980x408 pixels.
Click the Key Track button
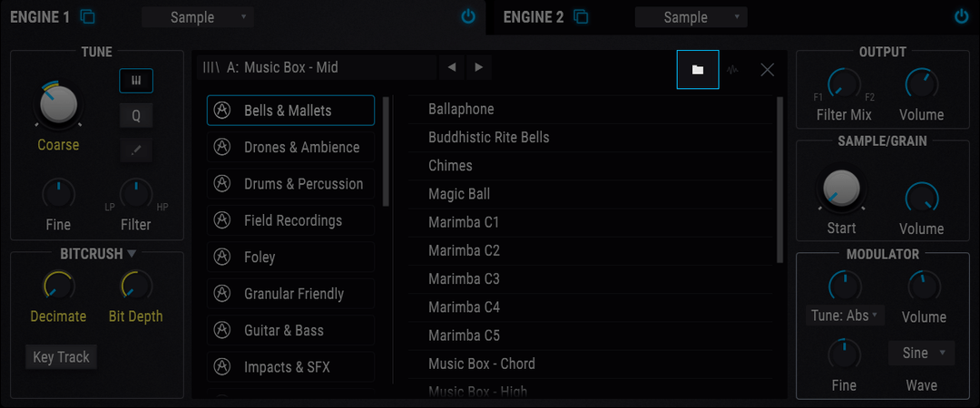tap(62, 357)
